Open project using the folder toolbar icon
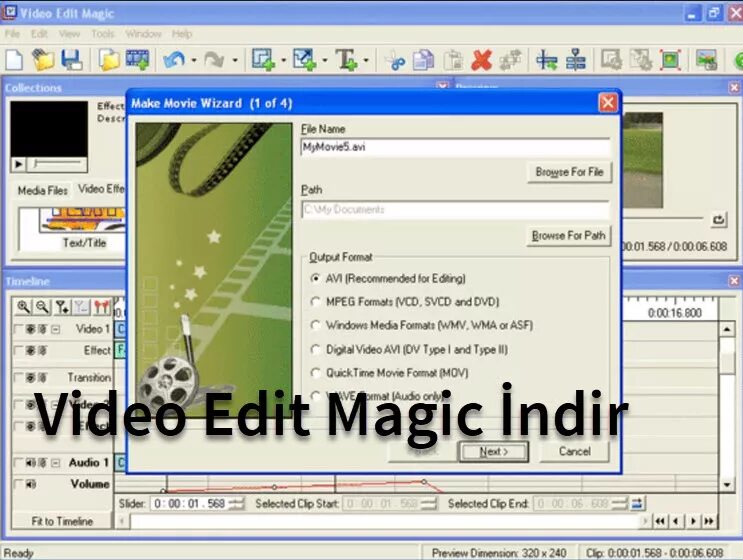The height and width of the screenshot is (560, 743). tap(43, 60)
